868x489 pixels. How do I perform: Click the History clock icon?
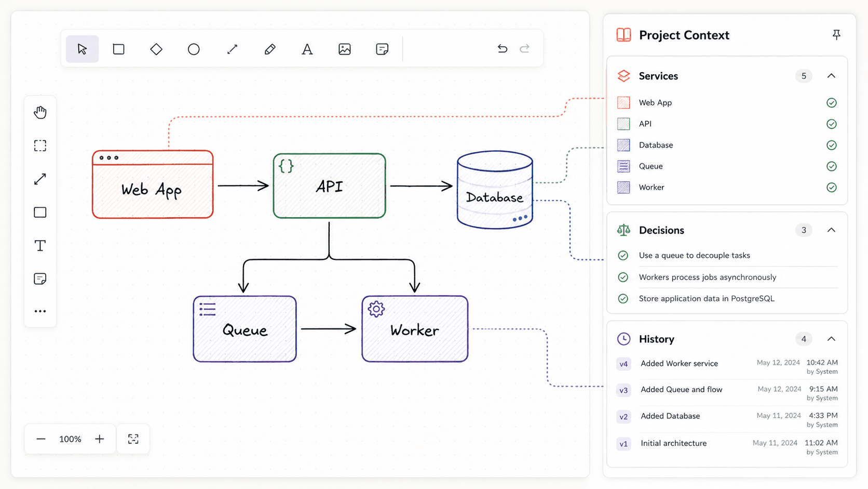click(x=623, y=339)
